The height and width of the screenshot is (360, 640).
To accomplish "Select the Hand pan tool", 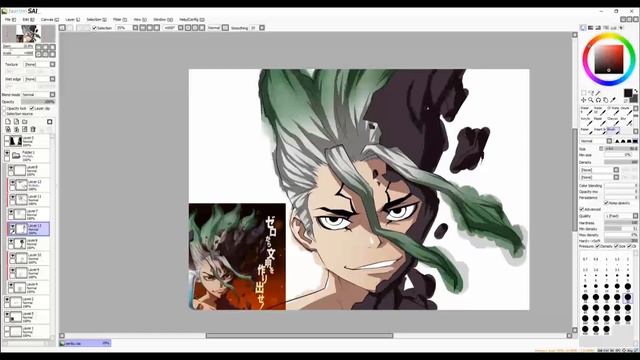I will pyautogui.click(x=606, y=100).
